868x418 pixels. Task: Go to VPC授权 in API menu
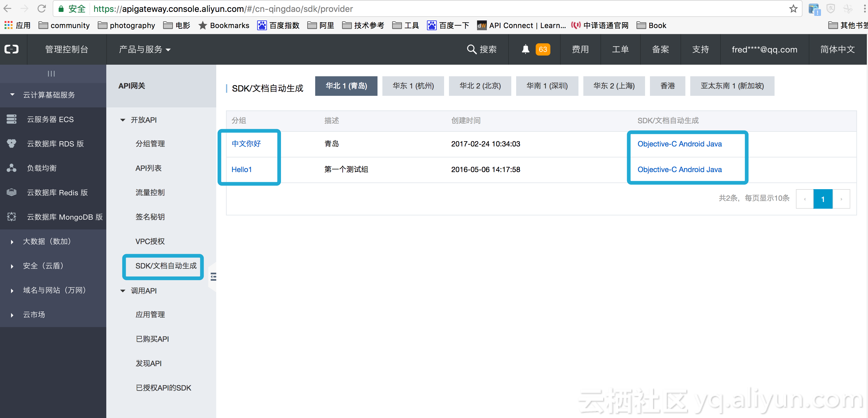point(150,241)
